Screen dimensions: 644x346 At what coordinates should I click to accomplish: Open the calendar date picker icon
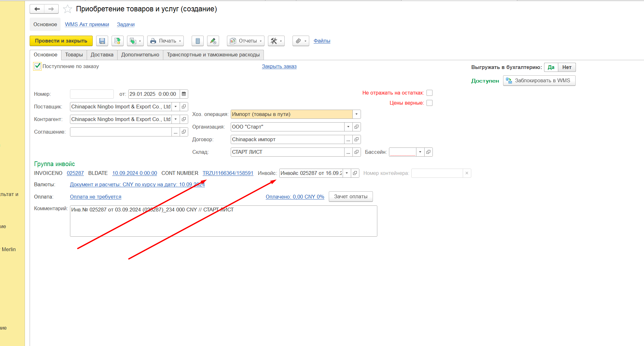184,94
